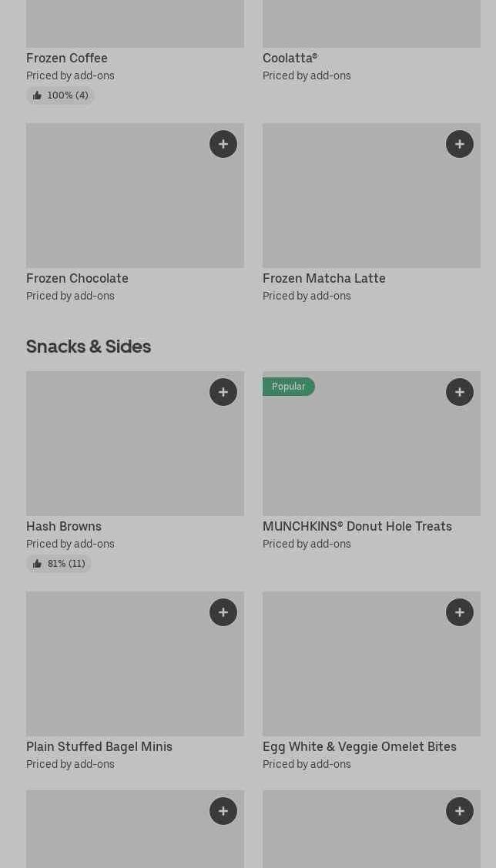496x868 pixels.
Task: Add Egg White & Veggie Omelet Bites
Action: (x=460, y=612)
